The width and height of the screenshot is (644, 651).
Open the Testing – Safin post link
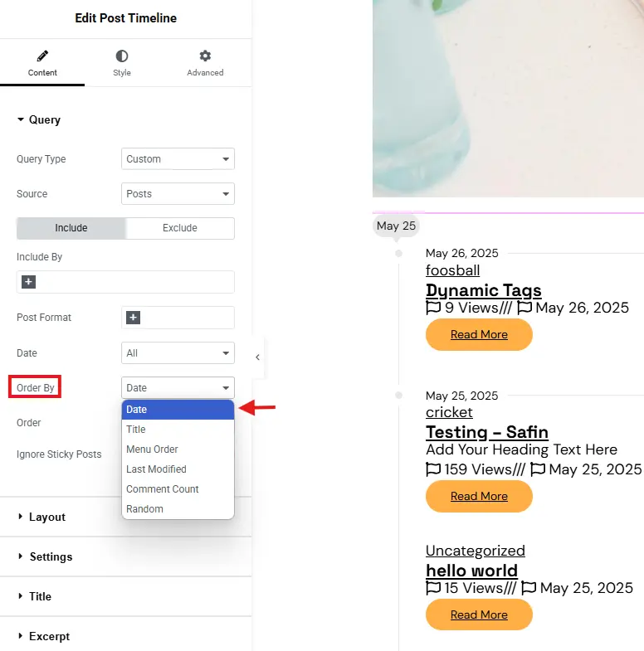[x=487, y=432]
